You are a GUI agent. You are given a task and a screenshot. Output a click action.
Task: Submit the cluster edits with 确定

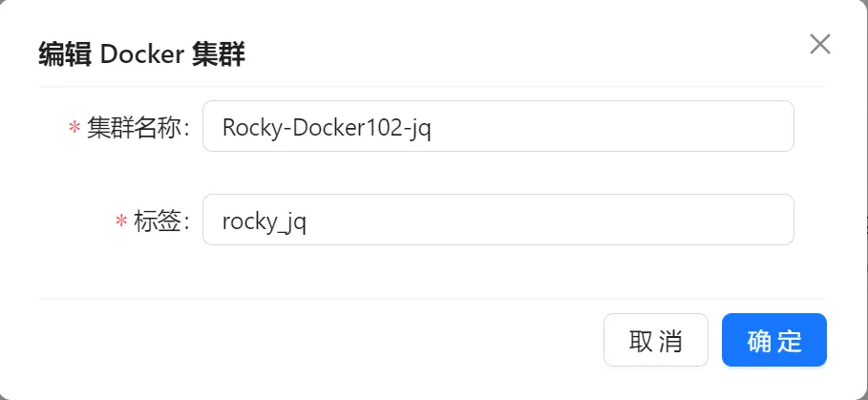point(773,340)
